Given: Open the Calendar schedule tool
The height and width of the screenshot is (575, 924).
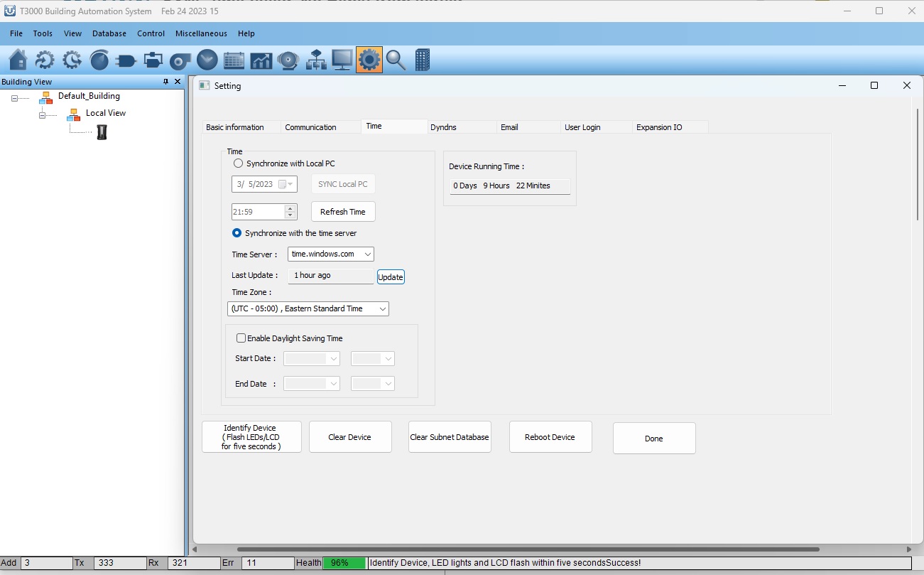Looking at the screenshot, I should coord(234,60).
